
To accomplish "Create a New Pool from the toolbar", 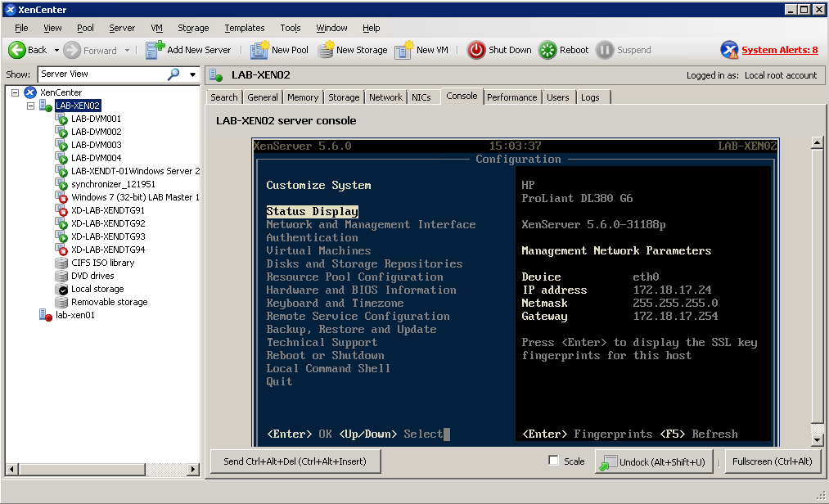I will (x=260, y=49).
